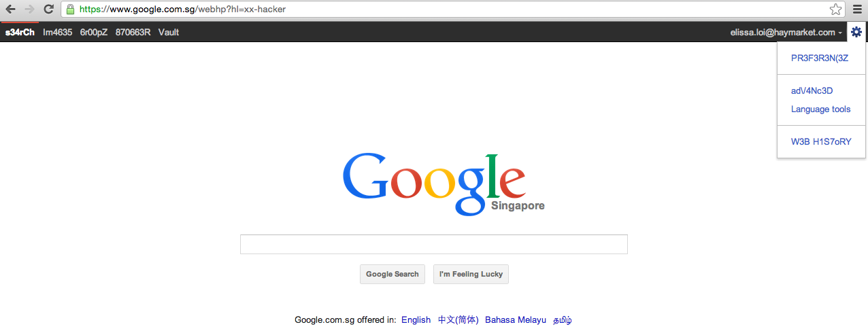The height and width of the screenshot is (331, 868).
Task: Choose PR3F3R3N(3Z from gear menu
Action: (820, 58)
